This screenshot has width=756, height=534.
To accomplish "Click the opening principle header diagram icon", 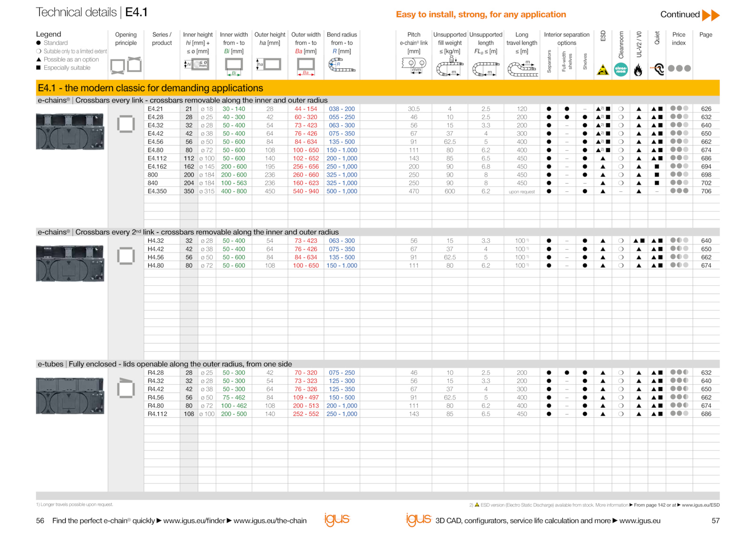I will click(x=126, y=66).
